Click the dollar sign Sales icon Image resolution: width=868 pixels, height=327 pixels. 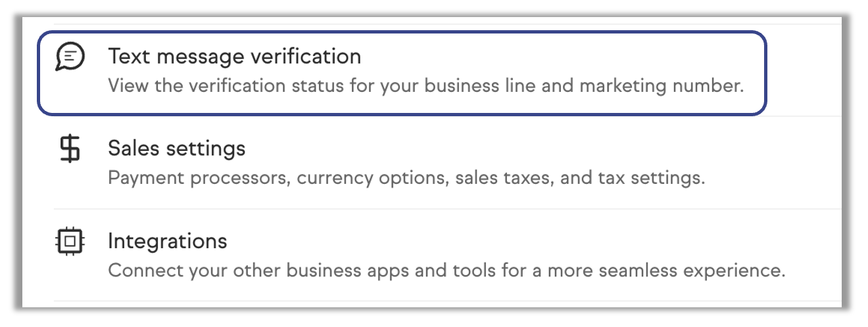click(x=70, y=149)
